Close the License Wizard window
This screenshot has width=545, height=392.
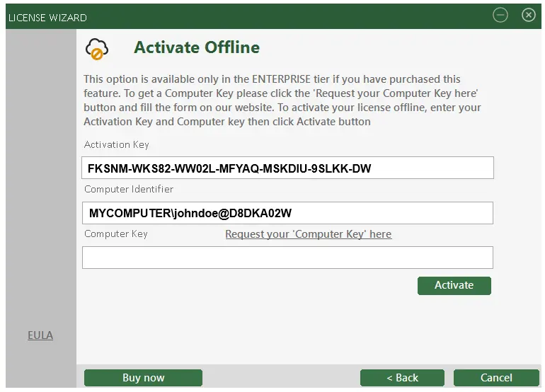click(528, 16)
